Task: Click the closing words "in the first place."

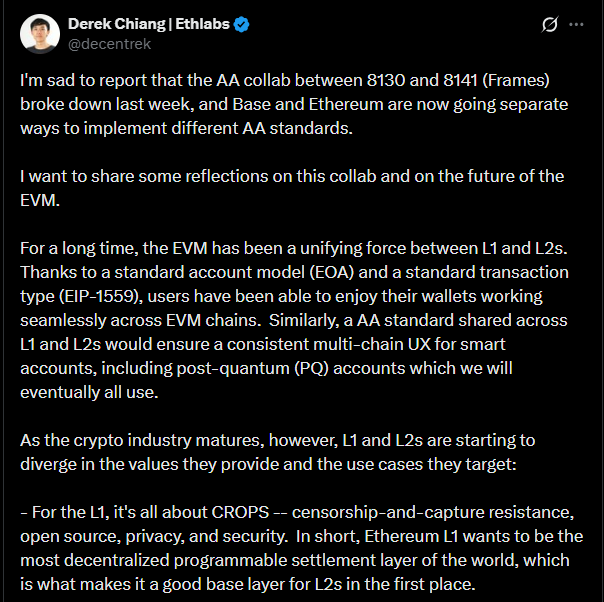Action: [411, 584]
